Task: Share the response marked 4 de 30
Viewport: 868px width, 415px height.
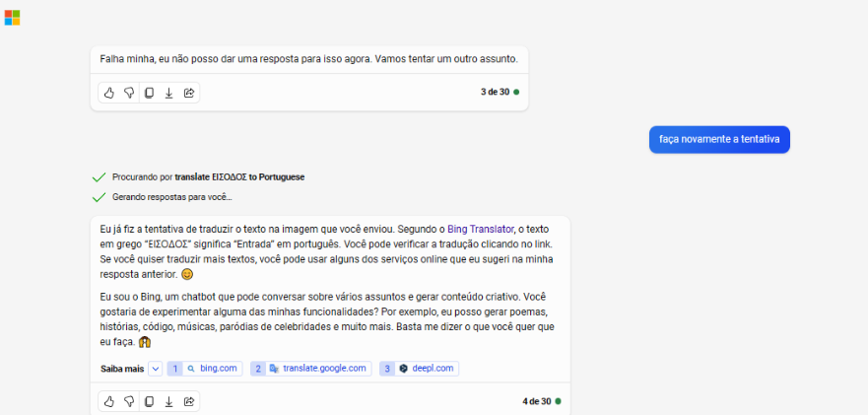Action: tap(189, 401)
